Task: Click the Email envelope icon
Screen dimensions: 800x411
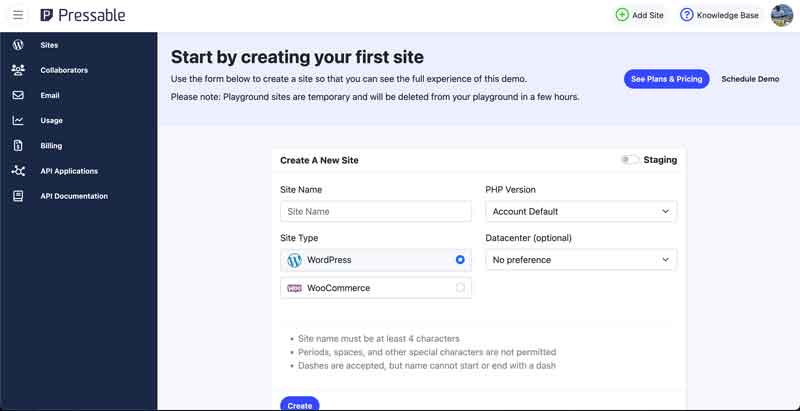Action: pyautogui.click(x=18, y=95)
